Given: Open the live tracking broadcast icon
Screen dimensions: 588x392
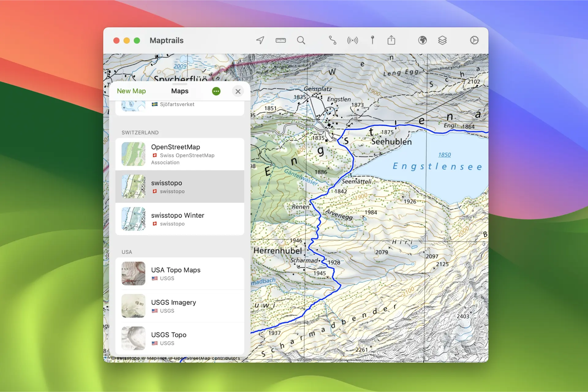Looking at the screenshot, I should pyautogui.click(x=352, y=40).
